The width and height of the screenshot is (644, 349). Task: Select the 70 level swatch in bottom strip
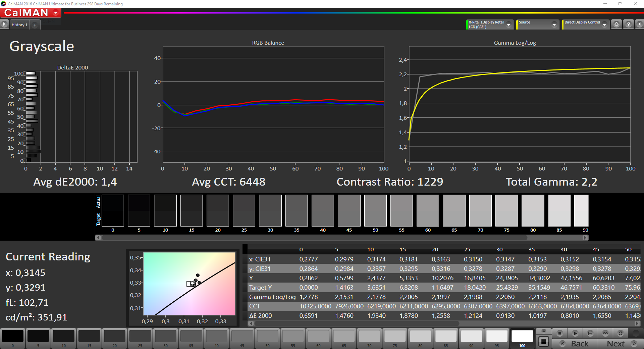pos(370,338)
